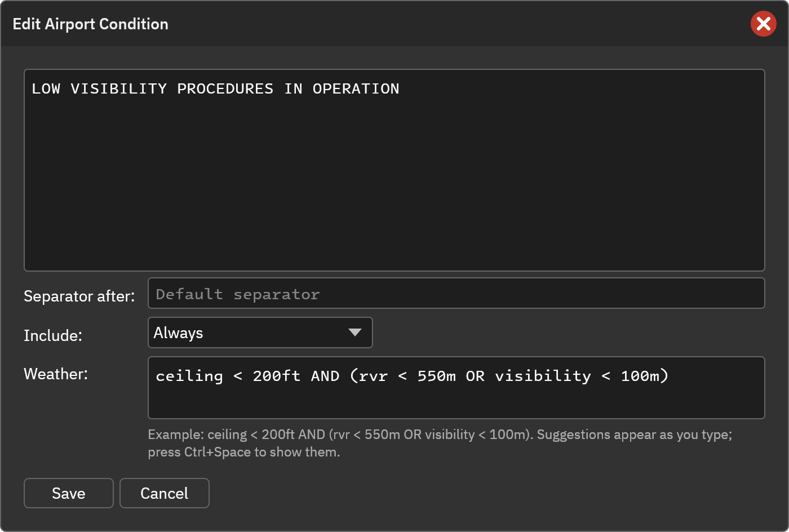The width and height of the screenshot is (789, 532).
Task: Click the Edit Airport Condition title
Action: coord(91,24)
